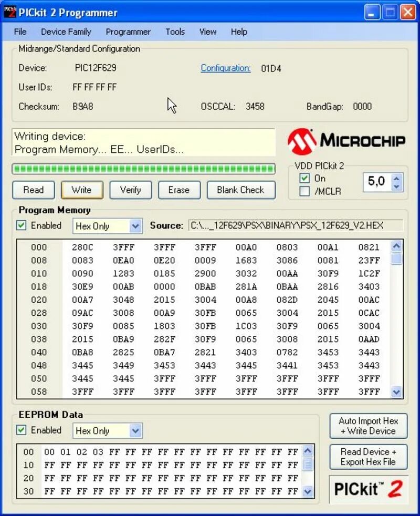The width and height of the screenshot is (420, 516).
Task: Click the Read button
Action: (34, 190)
